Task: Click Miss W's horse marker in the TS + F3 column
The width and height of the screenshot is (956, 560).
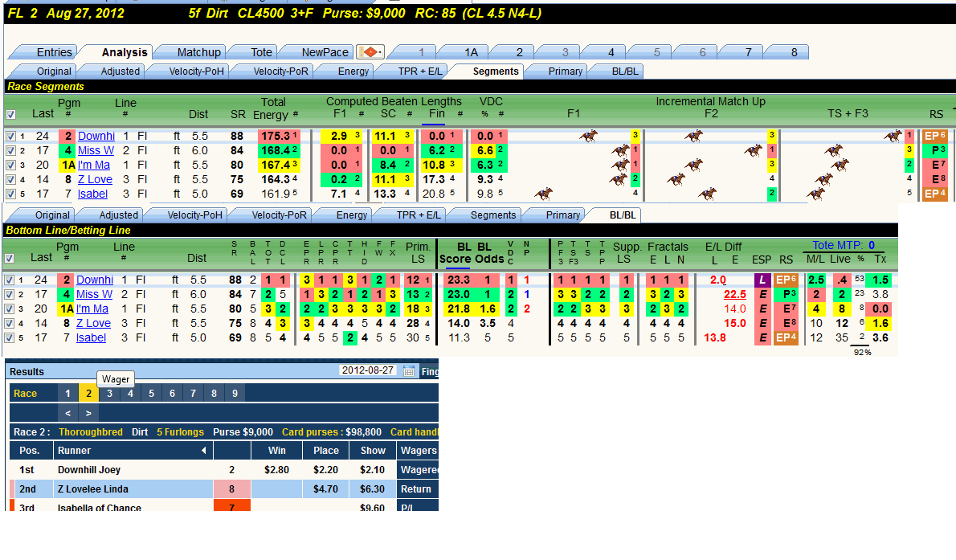Action: point(833,150)
